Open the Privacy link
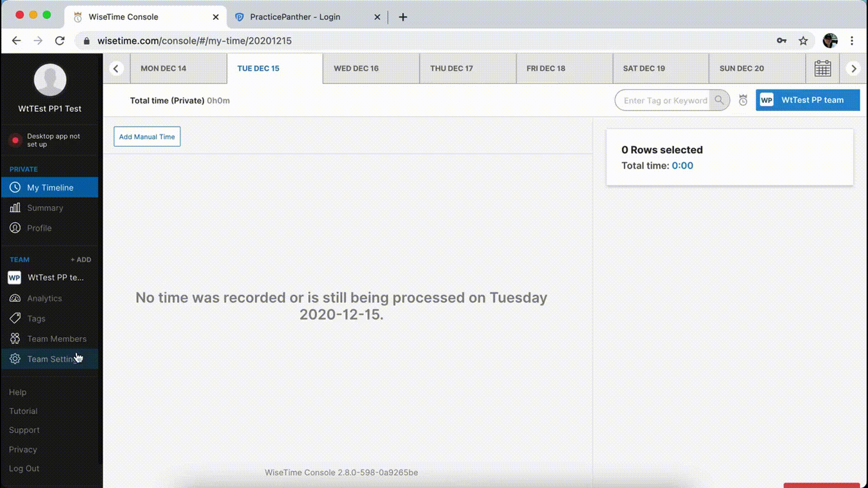Viewport: 868px width, 488px height. (23, 450)
